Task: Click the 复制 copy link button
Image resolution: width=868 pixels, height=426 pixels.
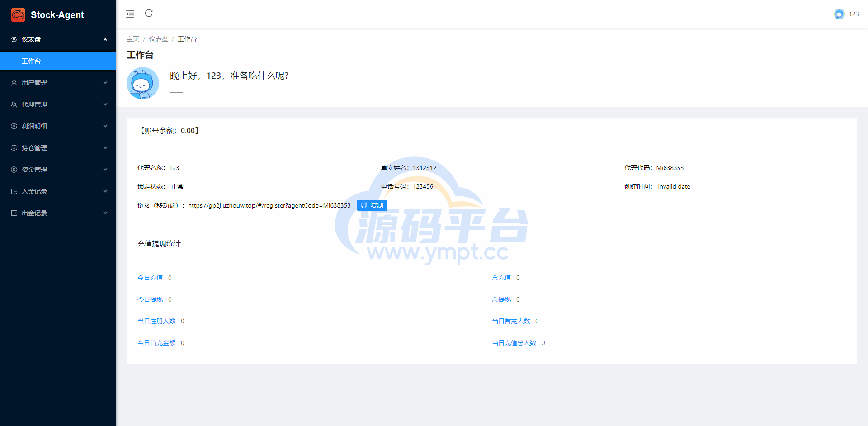Action: pos(372,205)
